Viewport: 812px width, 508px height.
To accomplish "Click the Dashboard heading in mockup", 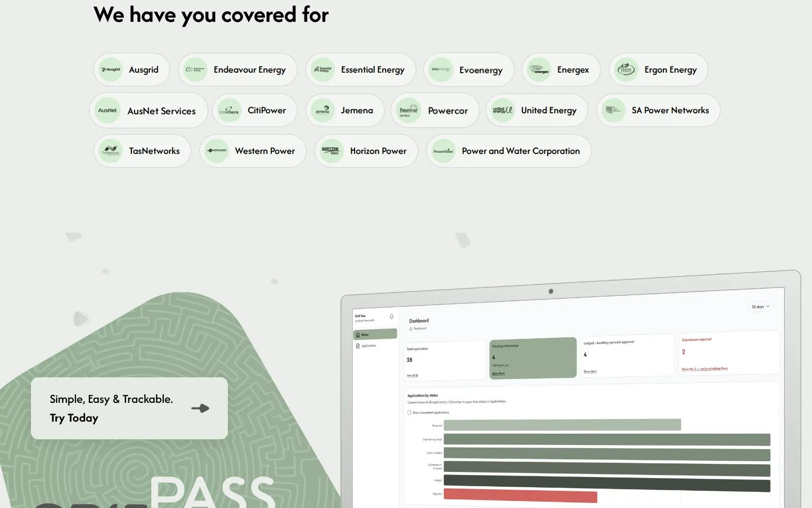I will click(x=419, y=321).
